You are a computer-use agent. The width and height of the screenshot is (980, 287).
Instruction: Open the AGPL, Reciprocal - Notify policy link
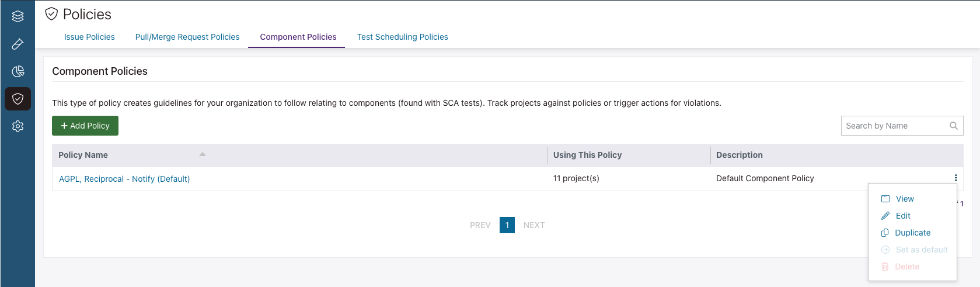[124, 179]
